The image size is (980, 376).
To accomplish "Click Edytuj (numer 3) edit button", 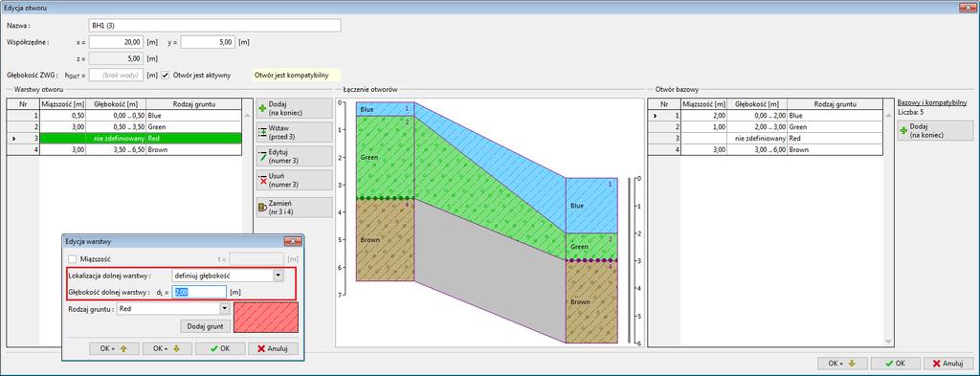I will 295,156.
